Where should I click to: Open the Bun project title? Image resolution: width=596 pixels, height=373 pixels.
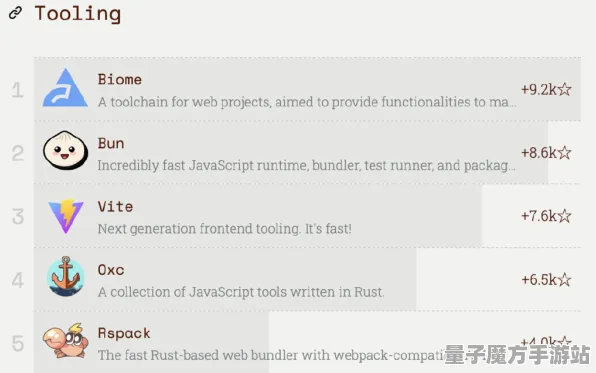[x=111, y=143]
